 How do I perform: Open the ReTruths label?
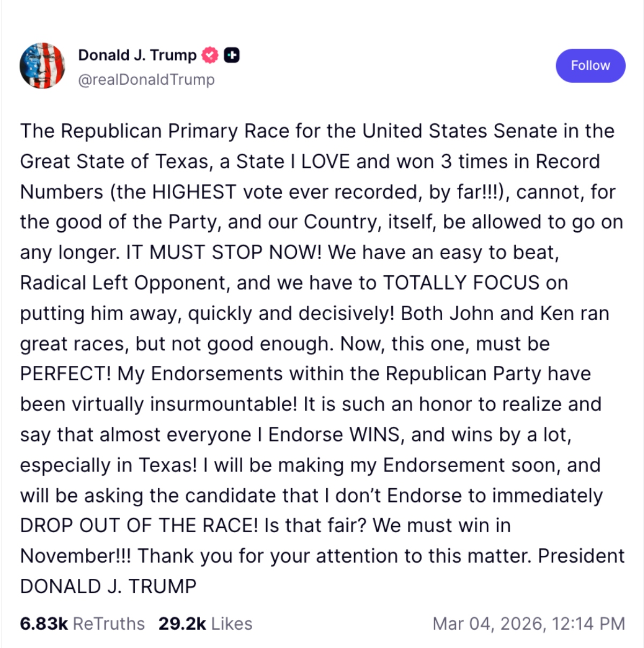pyautogui.click(x=109, y=623)
